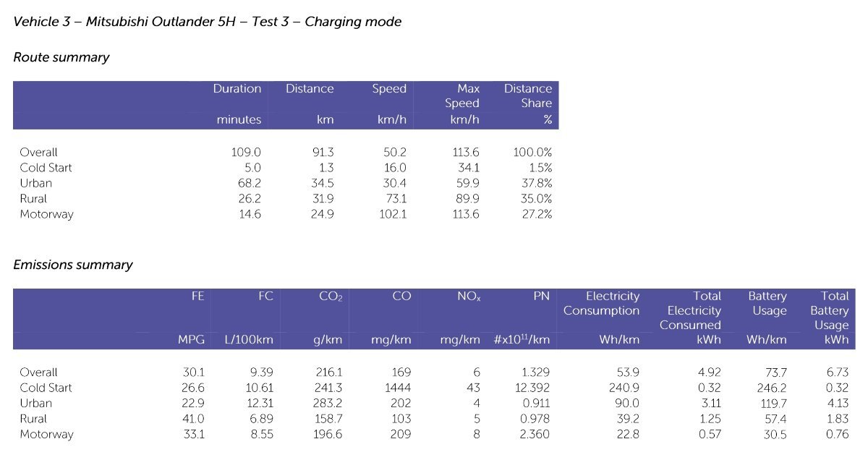Select the NOx column header
The image size is (868, 460).
coord(468,296)
